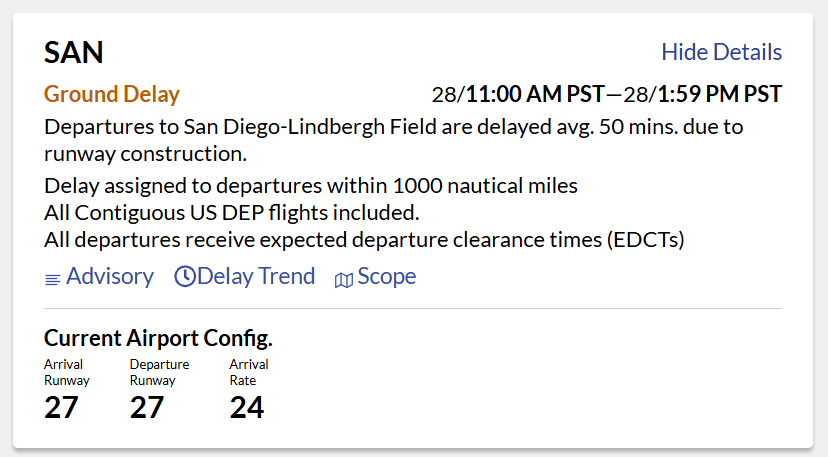Click the 1000 nautical miles delay line

point(311,186)
